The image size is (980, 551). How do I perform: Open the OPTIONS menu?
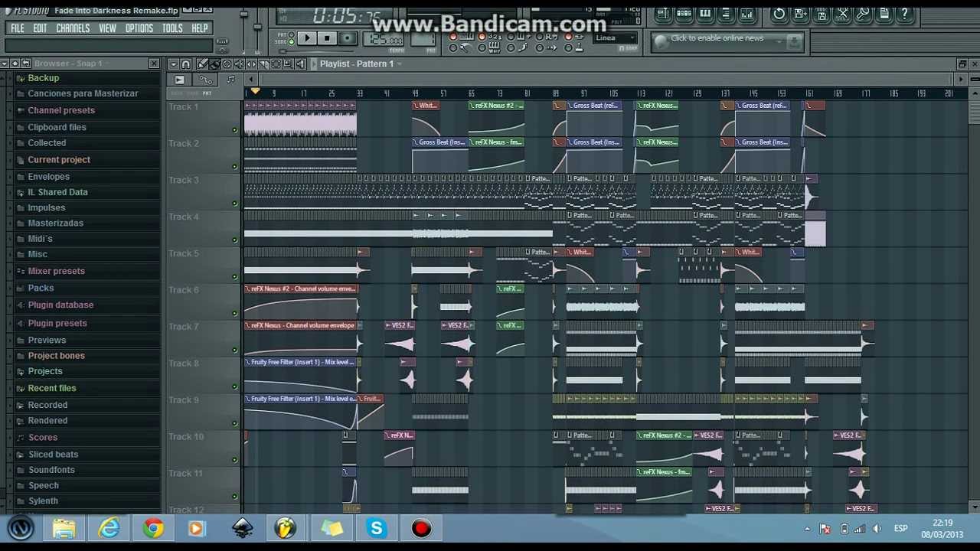coord(139,28)
